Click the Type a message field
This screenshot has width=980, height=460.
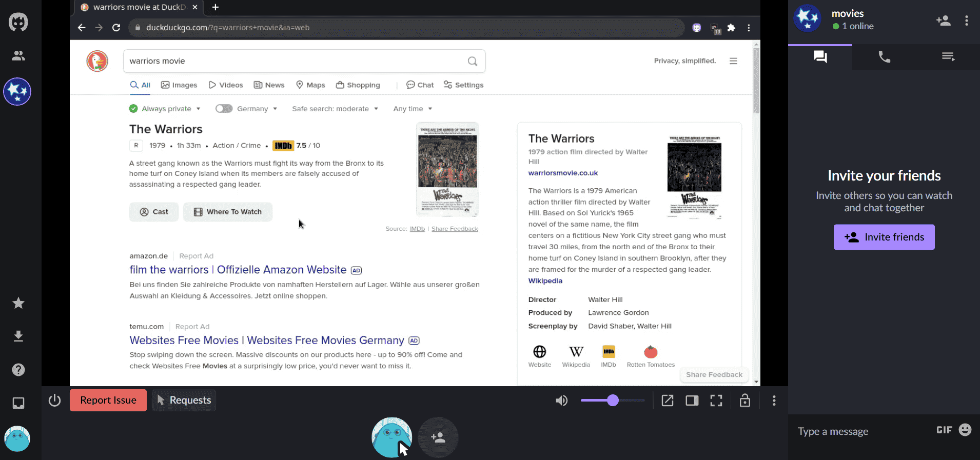tap(862, 431)
